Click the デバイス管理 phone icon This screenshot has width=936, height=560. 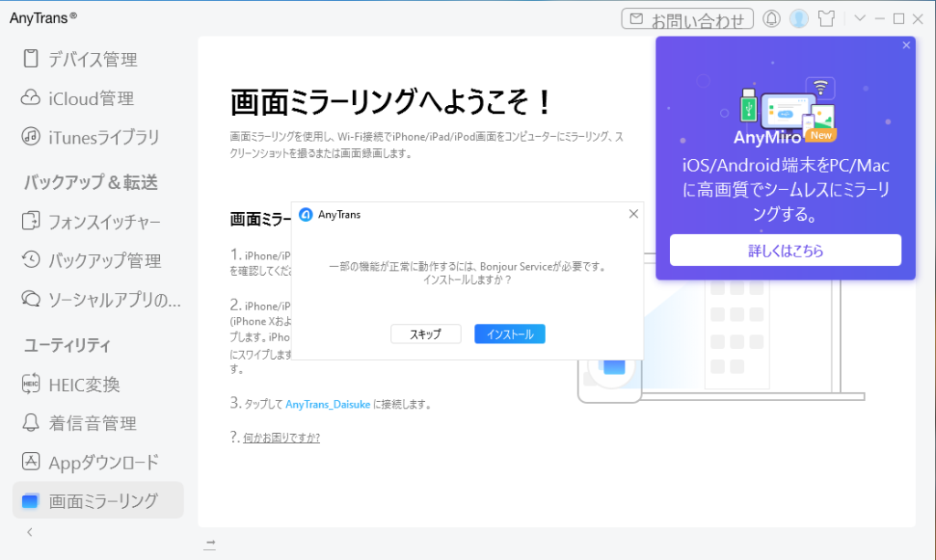30,58
